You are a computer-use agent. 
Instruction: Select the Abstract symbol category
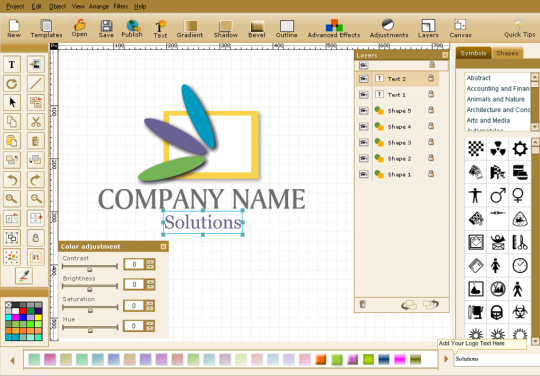click(x=478, y=78)
